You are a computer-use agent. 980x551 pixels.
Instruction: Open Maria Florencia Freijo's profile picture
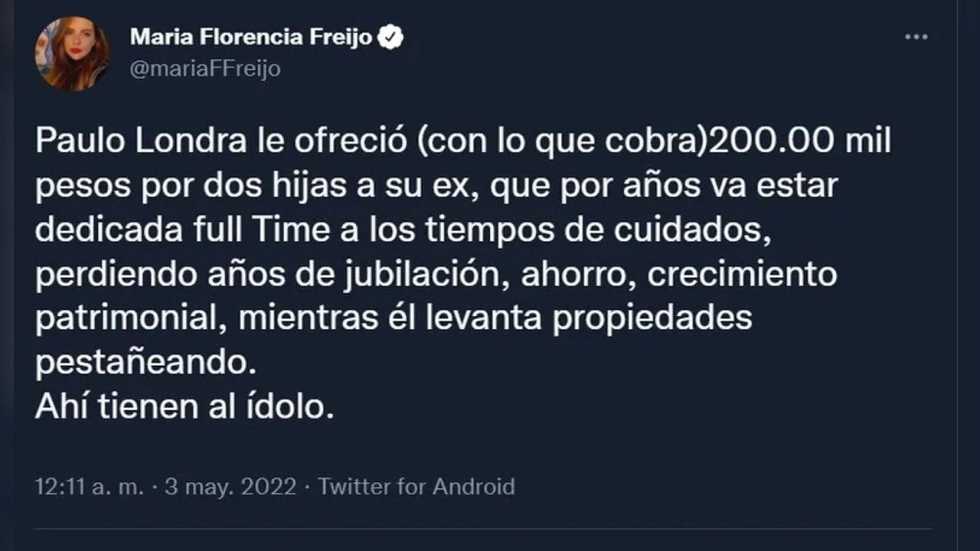click(72, 53)
